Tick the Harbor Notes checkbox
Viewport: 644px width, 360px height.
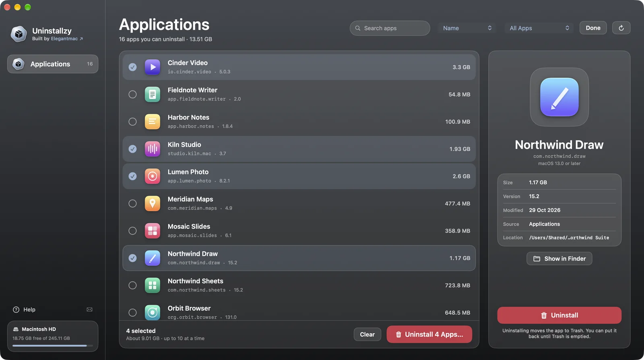coord(132,122)
